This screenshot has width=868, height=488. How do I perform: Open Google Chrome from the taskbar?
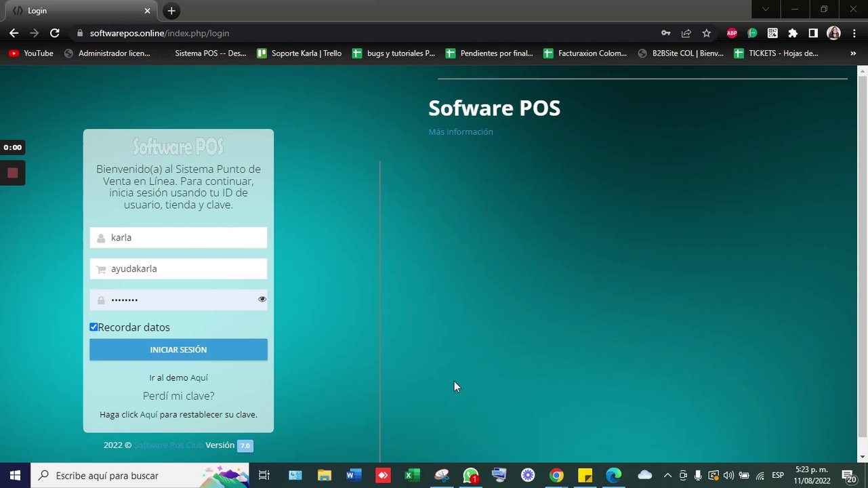tap(556, 475)
